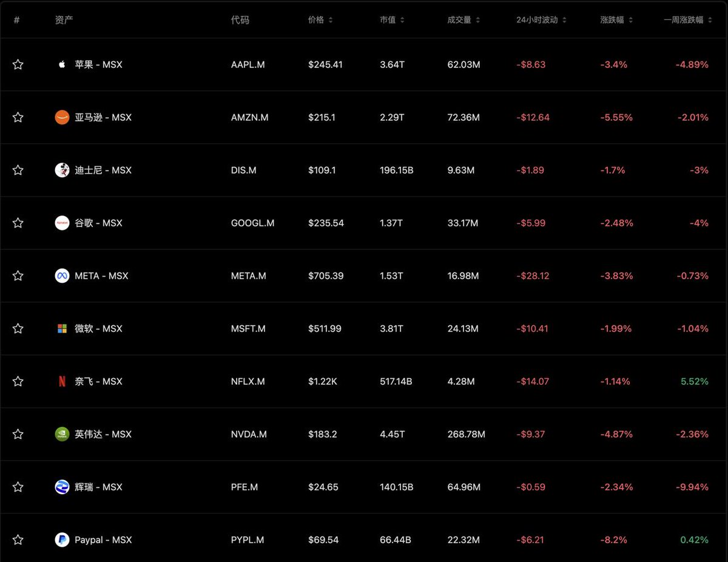Click the Microsoft logo icon
The image size is (728, 562).
62,328
